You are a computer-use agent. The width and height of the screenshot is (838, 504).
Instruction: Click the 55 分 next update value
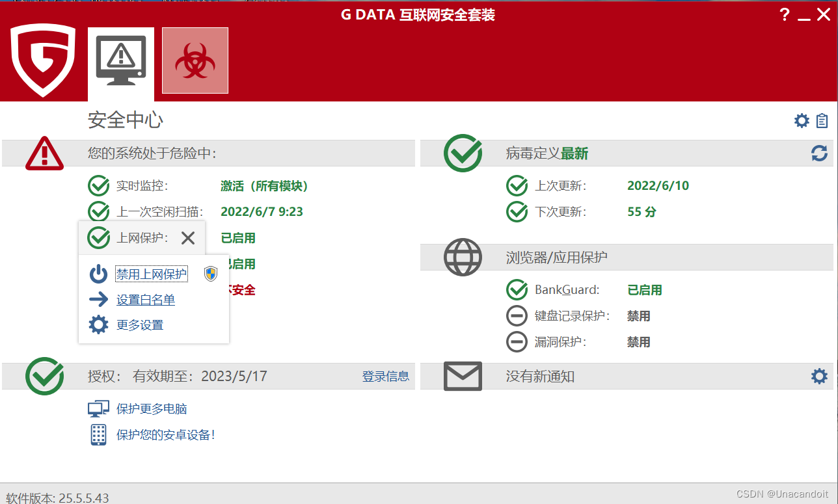642,212
